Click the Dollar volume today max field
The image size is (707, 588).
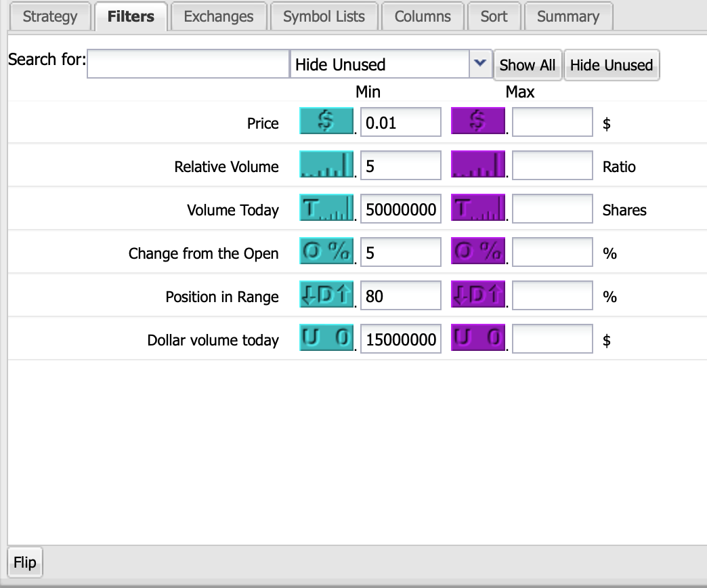coord(552,340)
